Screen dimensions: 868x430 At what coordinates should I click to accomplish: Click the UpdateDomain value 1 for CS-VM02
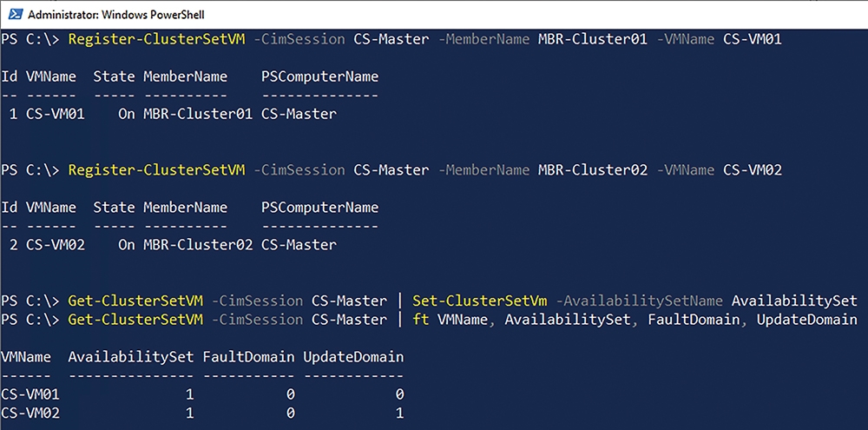pyautogui.click(x=399, y=413)
